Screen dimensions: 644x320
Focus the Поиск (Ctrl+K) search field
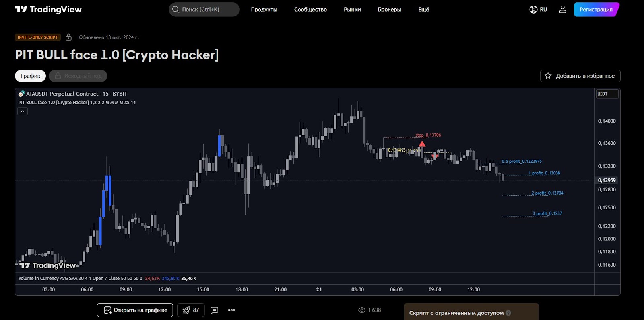coord(204,10)
